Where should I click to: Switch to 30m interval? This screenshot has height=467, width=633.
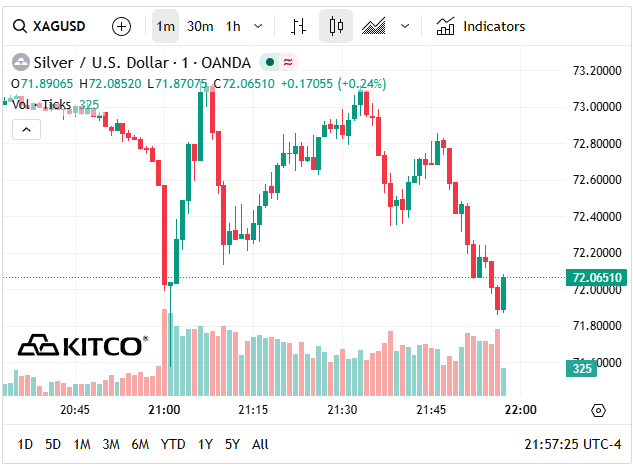(200, 26)
